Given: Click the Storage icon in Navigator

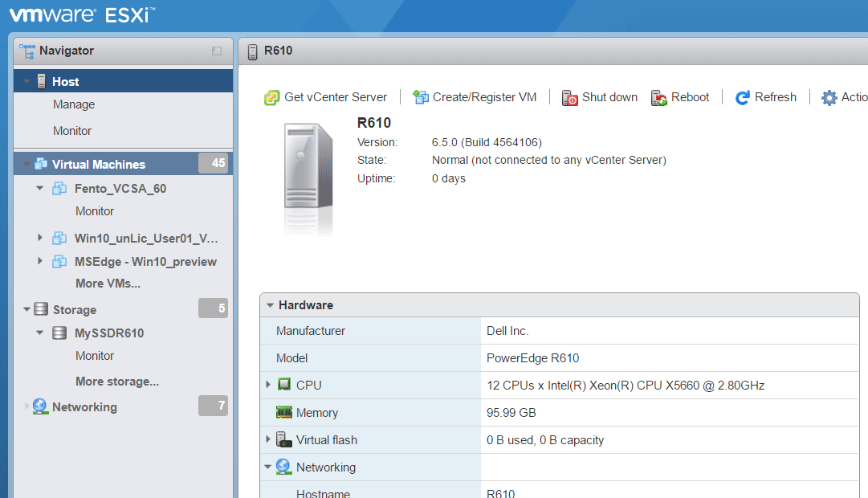Looking at the screenshot, I should [41, 309].
